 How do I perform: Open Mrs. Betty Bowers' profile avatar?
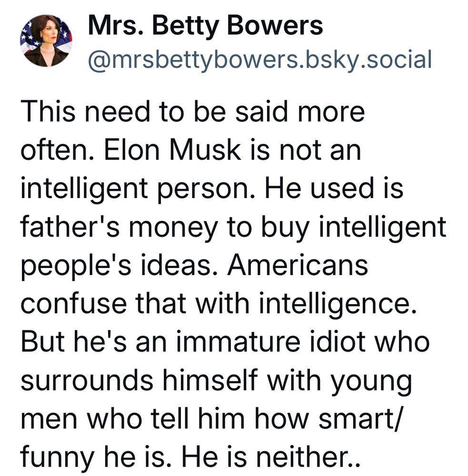pyautogui.click(x=46, y=40)
